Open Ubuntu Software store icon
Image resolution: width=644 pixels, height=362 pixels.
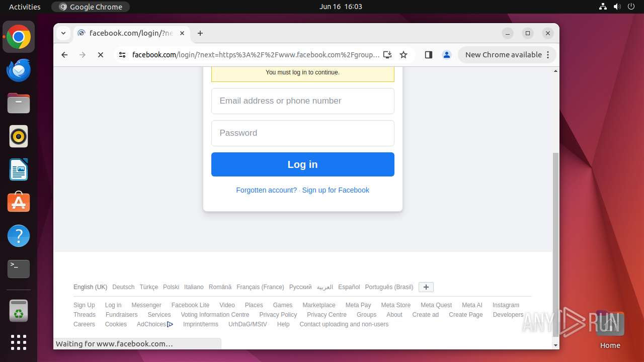(x=19, y=203)
